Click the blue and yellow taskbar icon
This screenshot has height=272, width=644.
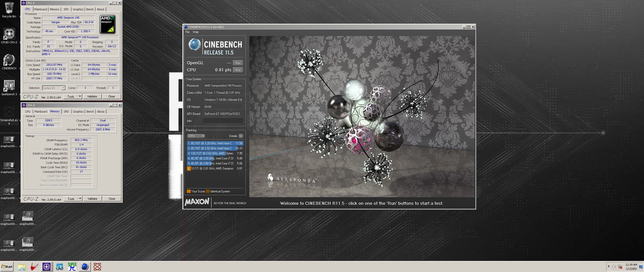(59, 266)
